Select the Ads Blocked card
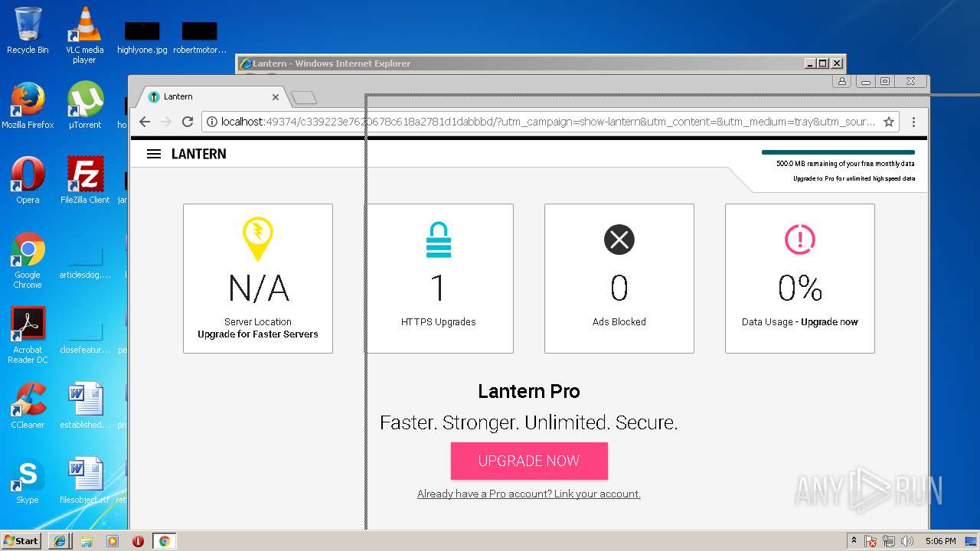Screen dimensions: 980x551 coord(619,279)
